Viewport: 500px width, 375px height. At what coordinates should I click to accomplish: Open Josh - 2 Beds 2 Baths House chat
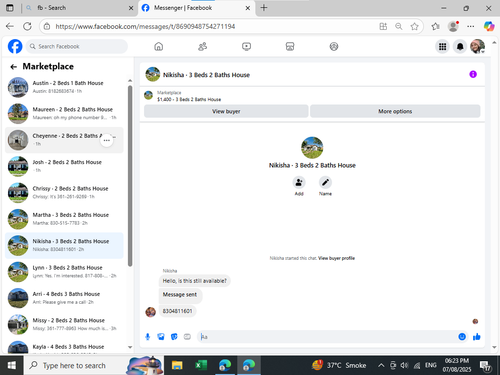[x=64, y=166]
